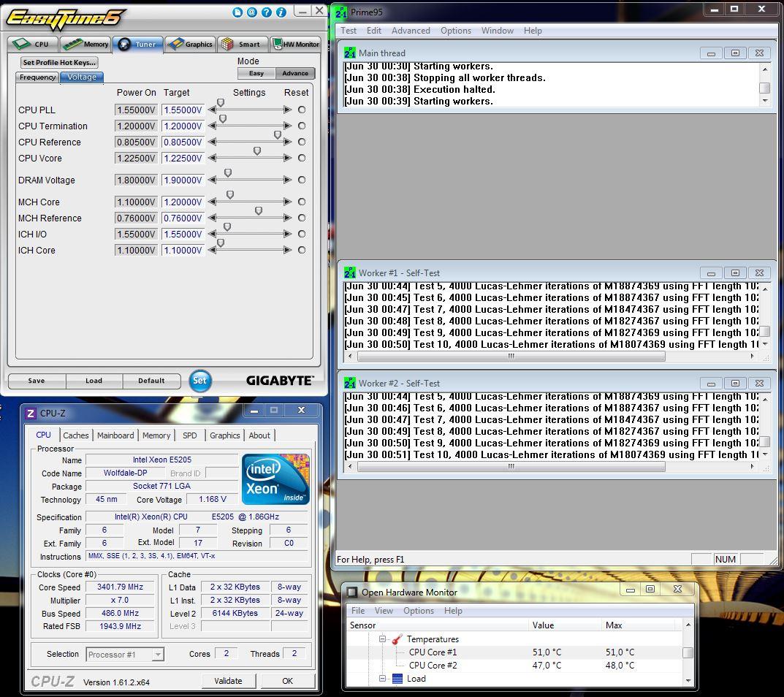Image resolution: width=784 pixels, height=697 pixels.
Task: Switch to the Graphics tab in EasyTune6
Action: 190,44
